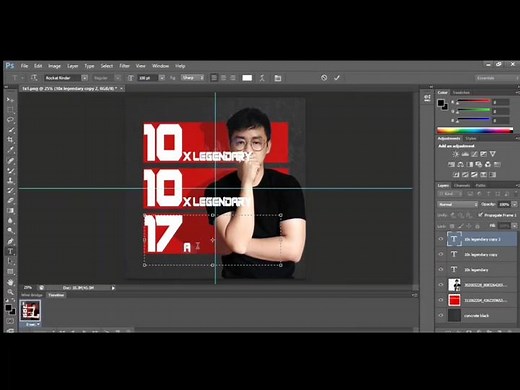Hide the red rectangle layer
Image resolution: width=520 pixels, height=390 pixels.
[441, 300]
